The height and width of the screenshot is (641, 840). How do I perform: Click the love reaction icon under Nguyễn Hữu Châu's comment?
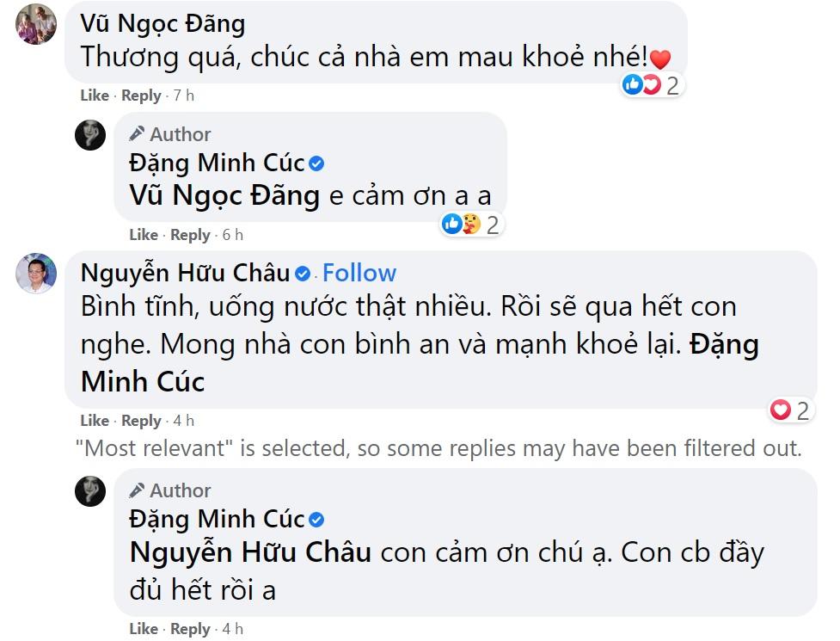coord(779,410)
